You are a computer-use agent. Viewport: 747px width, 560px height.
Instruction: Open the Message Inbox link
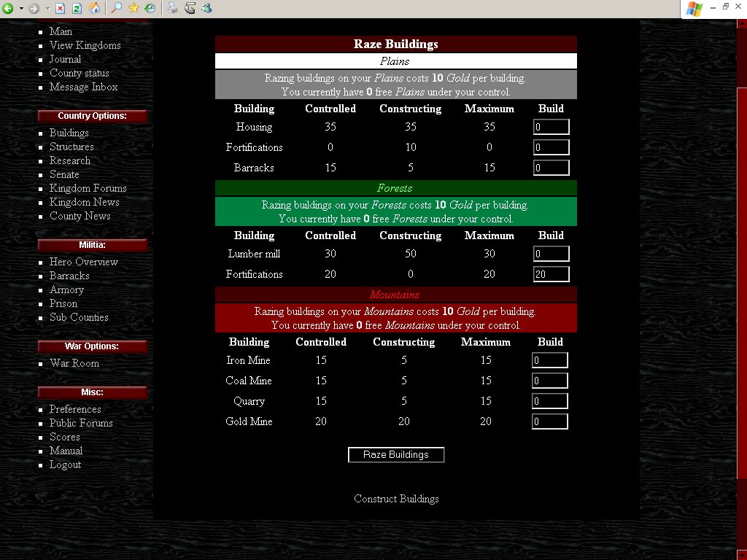point(83,87)
